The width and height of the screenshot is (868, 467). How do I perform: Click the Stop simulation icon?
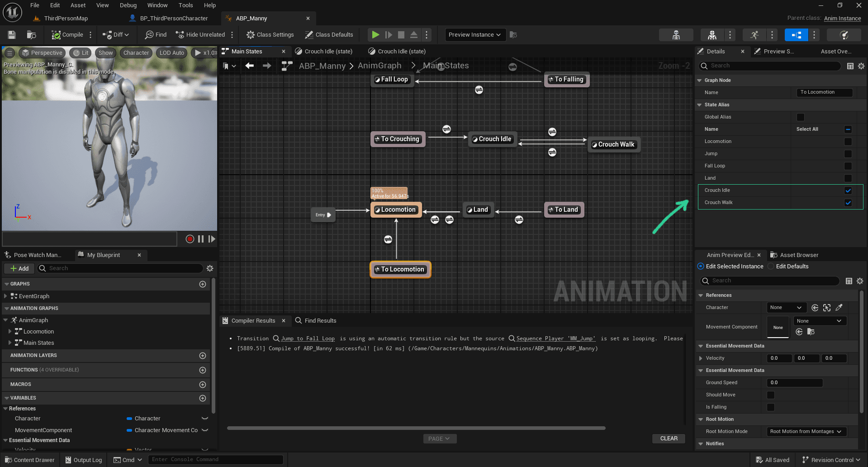[x=401, y=35]
